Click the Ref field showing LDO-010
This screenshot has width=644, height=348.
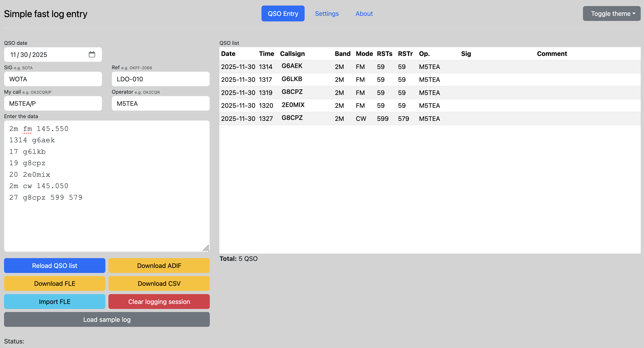click(x=160, y=79)
